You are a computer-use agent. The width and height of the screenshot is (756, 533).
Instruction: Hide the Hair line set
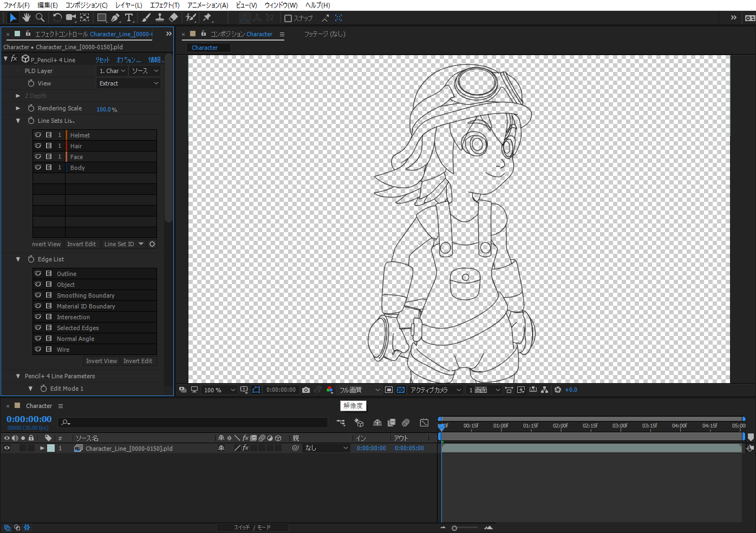point(38,146)
